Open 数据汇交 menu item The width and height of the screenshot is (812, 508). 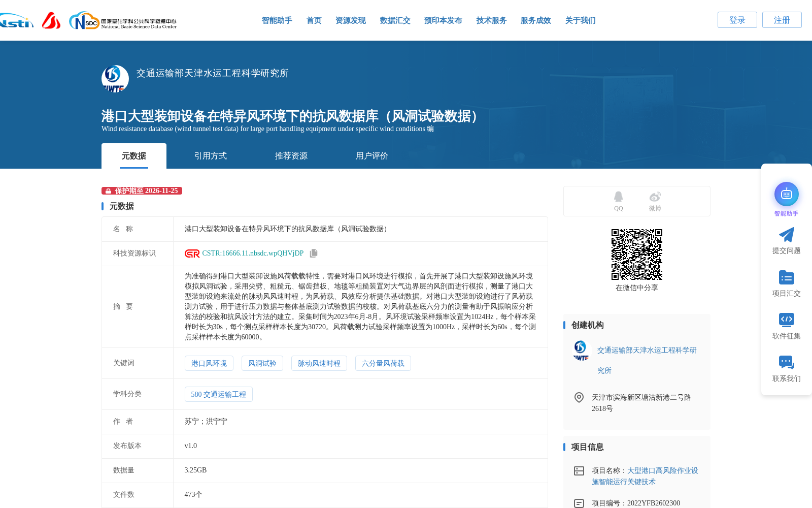(x=395, y=20)
